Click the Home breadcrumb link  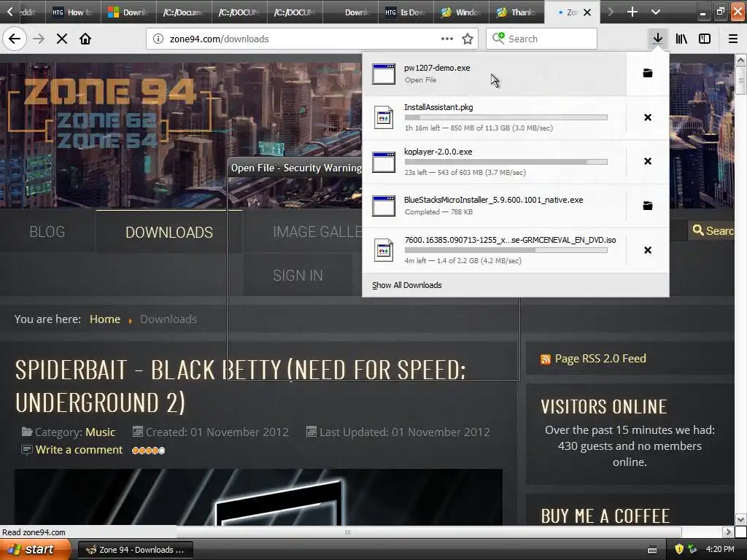[105, 319]
